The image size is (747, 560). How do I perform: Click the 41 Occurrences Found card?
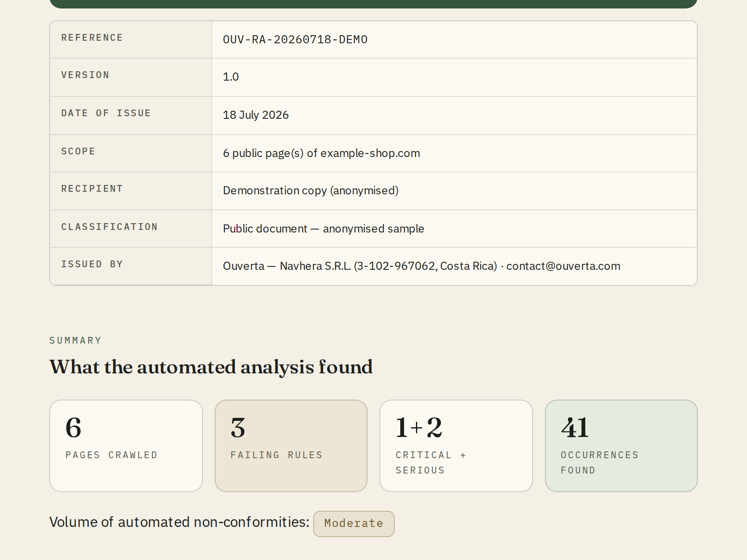click(x=621, y=446)
